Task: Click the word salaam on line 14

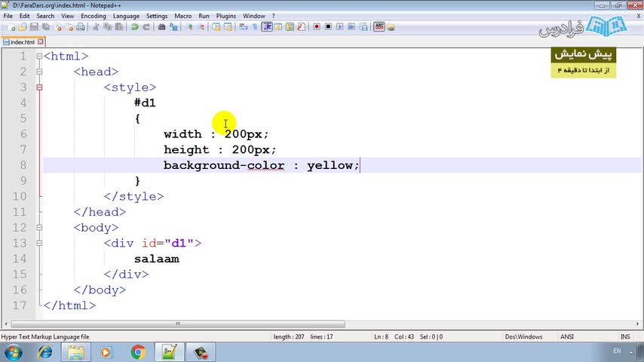Action: [157, 259]
